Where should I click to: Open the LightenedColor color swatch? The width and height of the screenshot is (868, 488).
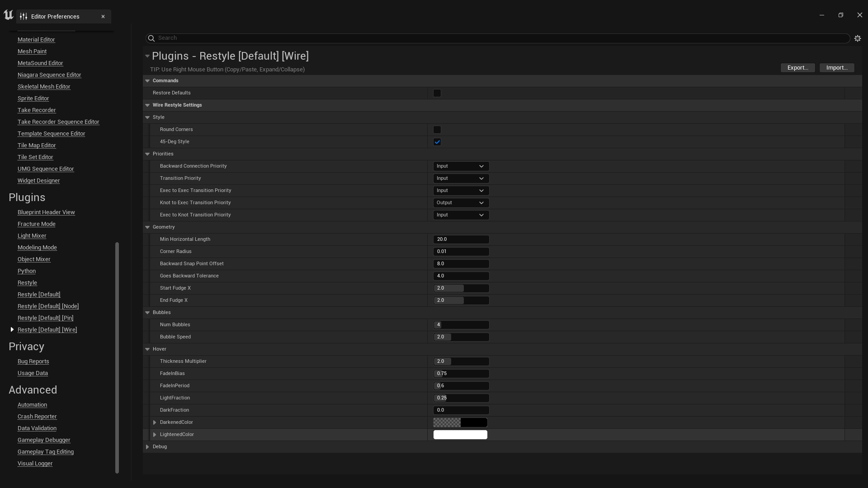point(460,434)
